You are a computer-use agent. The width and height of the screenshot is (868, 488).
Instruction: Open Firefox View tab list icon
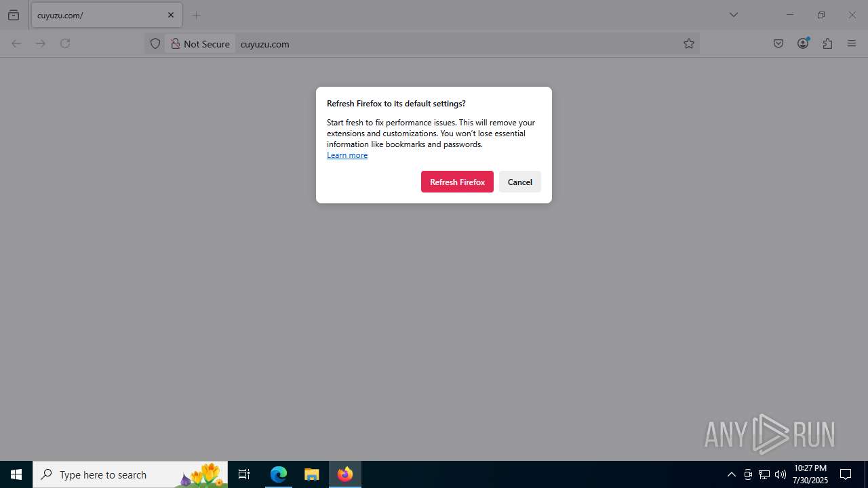[x=14, y=15]
